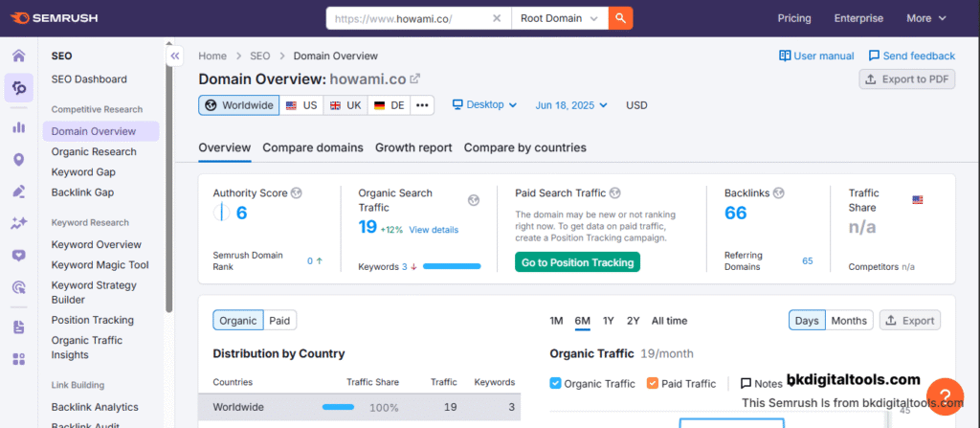Image resolution: width=980 pixels, height=428 pixels.
Task: Click the Paid Search Traffic globe icon
Action: pyautogui.click(x=615, y=193)
